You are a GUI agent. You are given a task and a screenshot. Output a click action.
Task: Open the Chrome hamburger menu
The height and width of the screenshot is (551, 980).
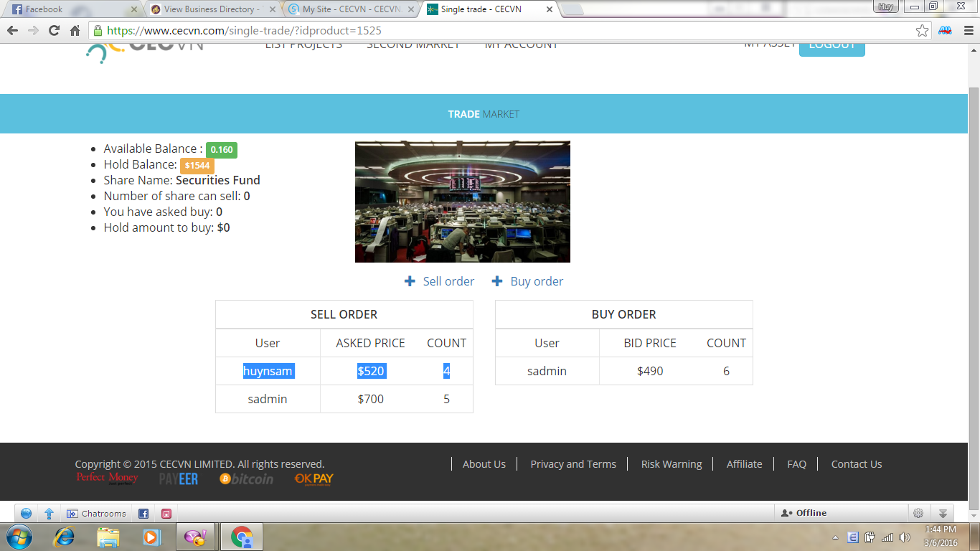(x=969, y=31)
